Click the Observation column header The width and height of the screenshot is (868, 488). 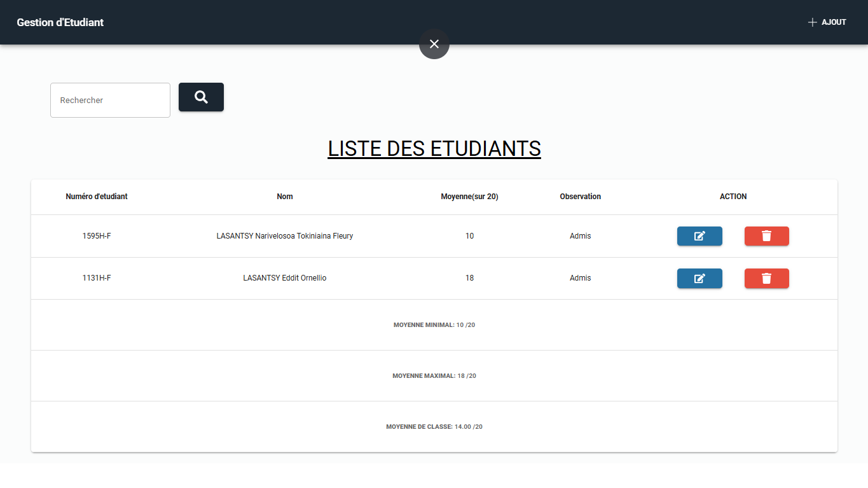(581, 197)
